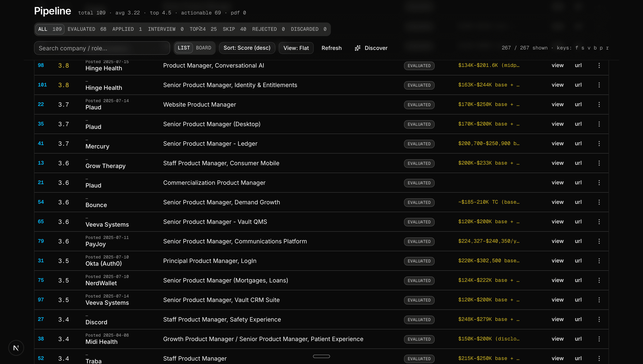Click row number 22 for Plaud

pyautogui.click(x=41, y=104)
